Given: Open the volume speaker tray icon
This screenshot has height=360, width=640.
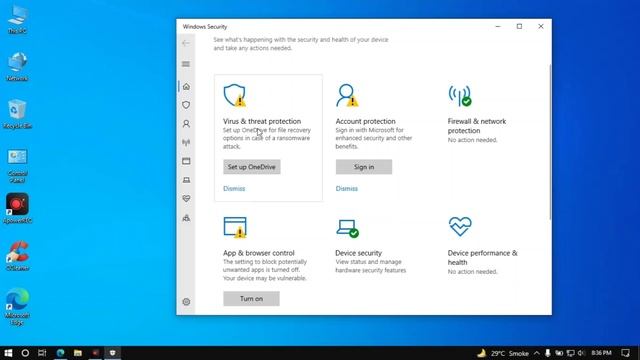Looking at the screenshot, I should tap(581, 353).
